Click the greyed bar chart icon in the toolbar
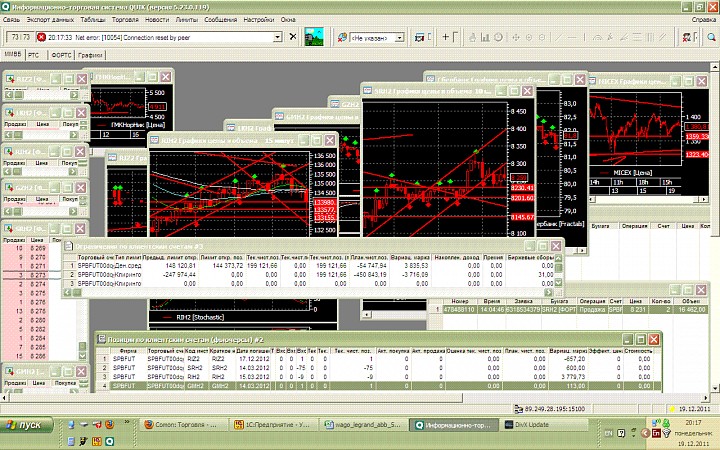 tap(485, 38)
